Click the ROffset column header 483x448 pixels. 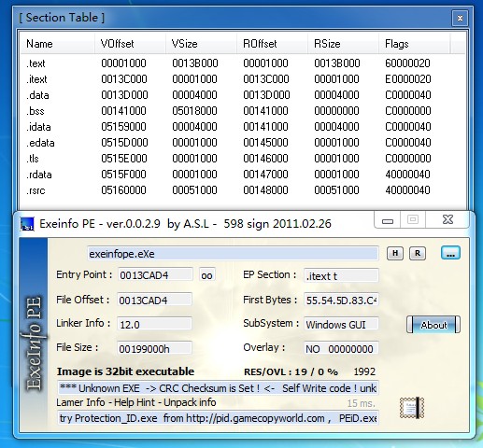272,44
